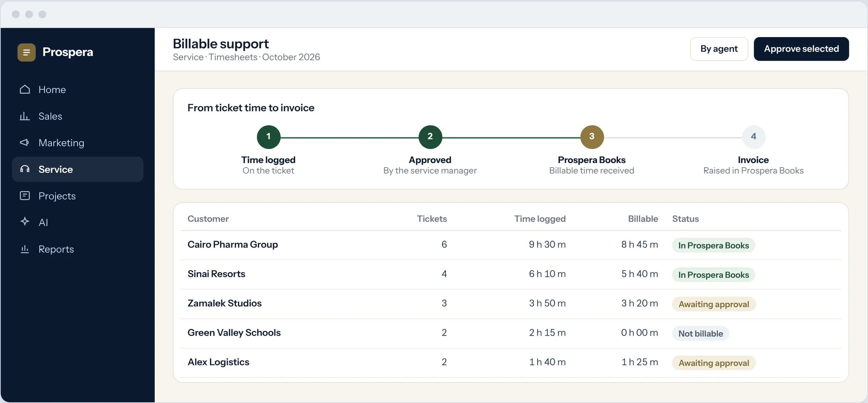Open the Alex Logistics customer row
868x403 pixels.
tap(511, 362)
